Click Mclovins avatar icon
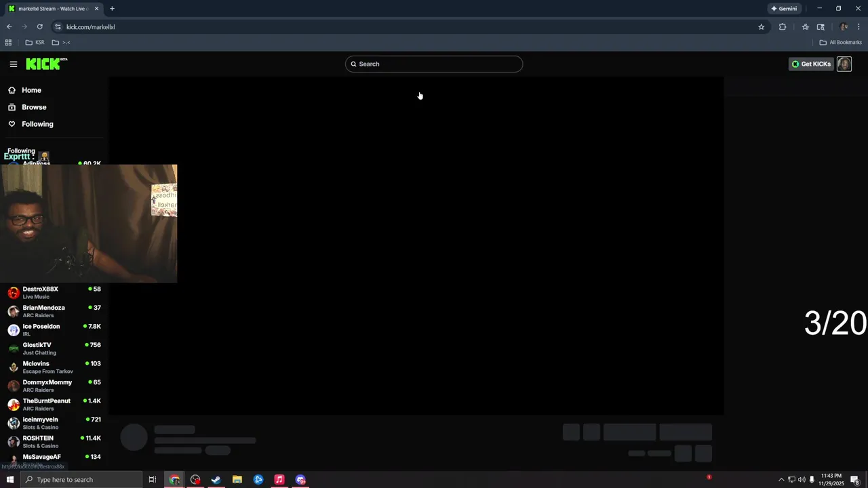This screenshot has height=488, width=868. 14,367
